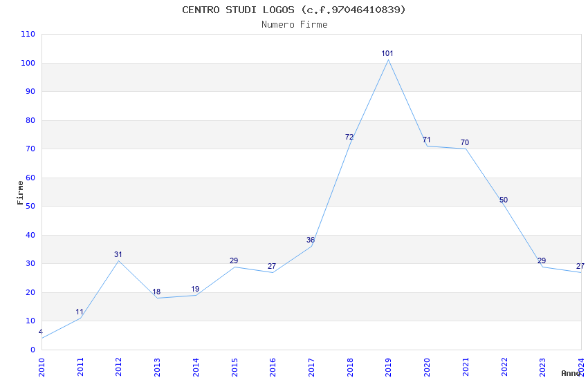Click the x-axis year 2021
The image size is (588, 380).
click(466, 368)
